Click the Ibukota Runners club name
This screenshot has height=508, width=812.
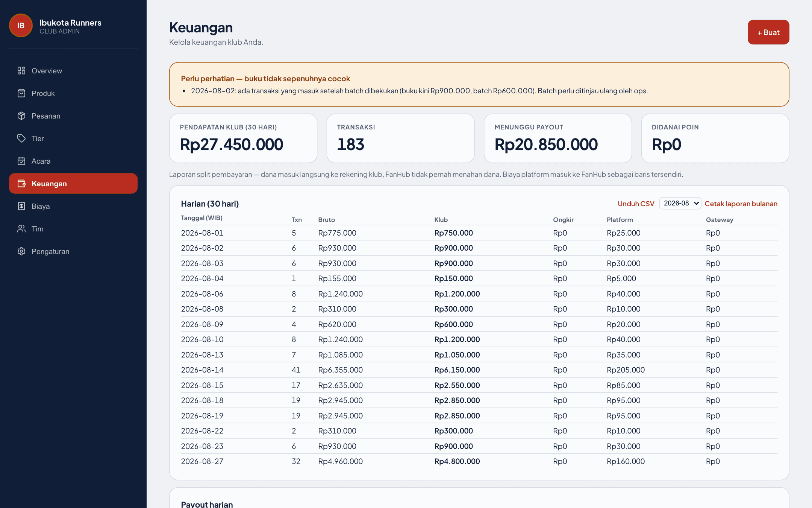coord(70,23)
